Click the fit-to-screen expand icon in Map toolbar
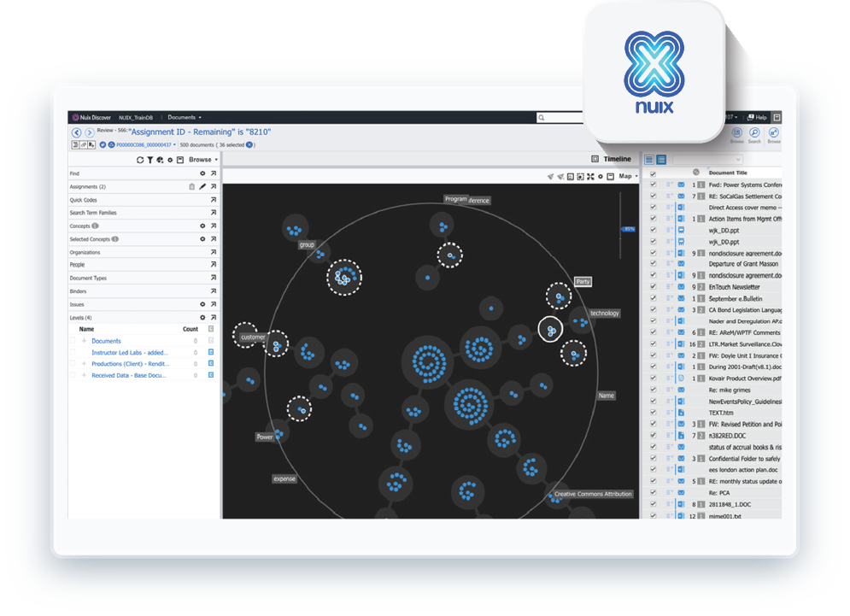Screen dimensions: 850x616 [x=590, y=176]
